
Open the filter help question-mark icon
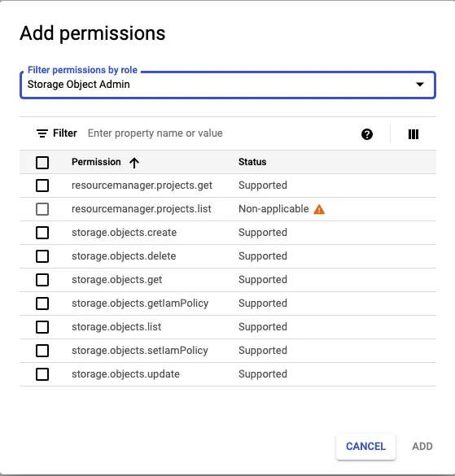click(x=367, y=134)
